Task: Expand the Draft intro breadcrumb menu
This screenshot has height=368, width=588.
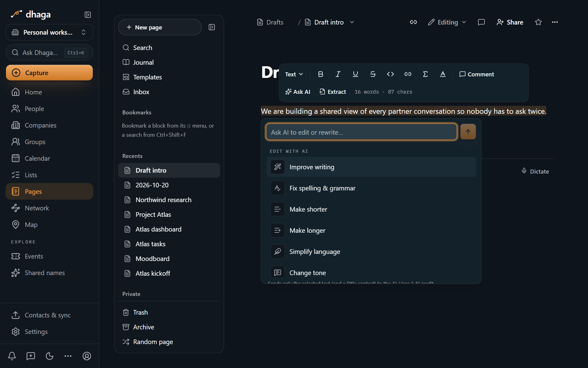Action: (x=352, y=22)
